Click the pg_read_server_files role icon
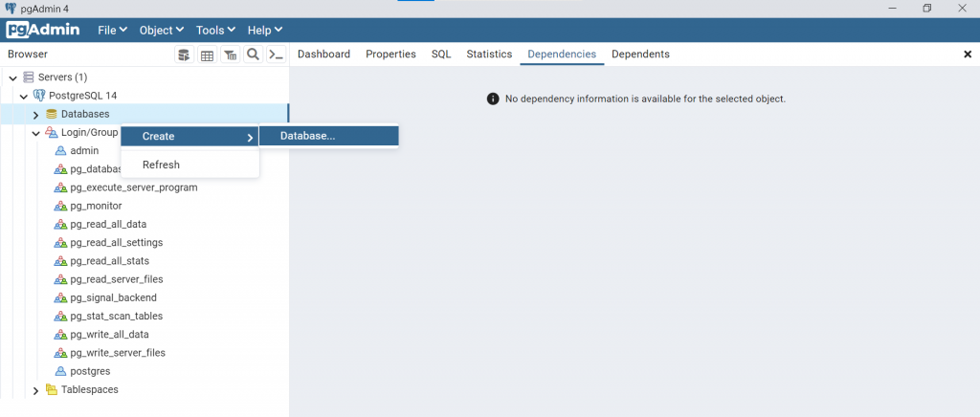980x417 pixels. point(60,279)
